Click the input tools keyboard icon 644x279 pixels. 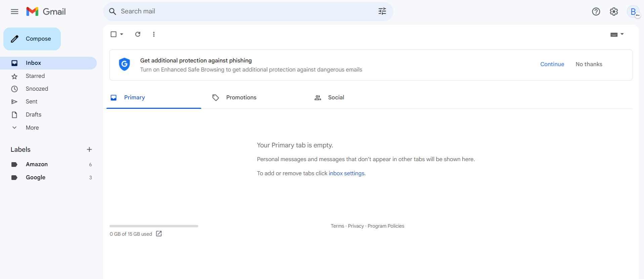click(614, 35)
